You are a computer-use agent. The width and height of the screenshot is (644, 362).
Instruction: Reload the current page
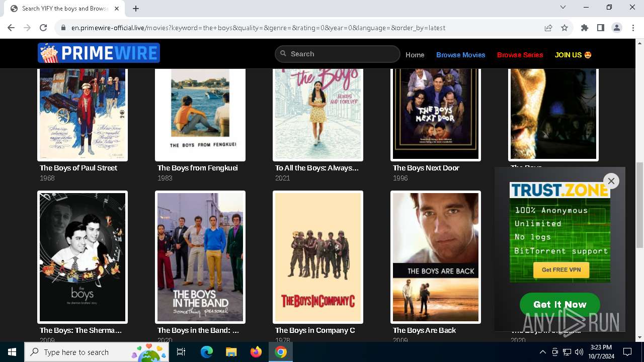coord(43,28)
